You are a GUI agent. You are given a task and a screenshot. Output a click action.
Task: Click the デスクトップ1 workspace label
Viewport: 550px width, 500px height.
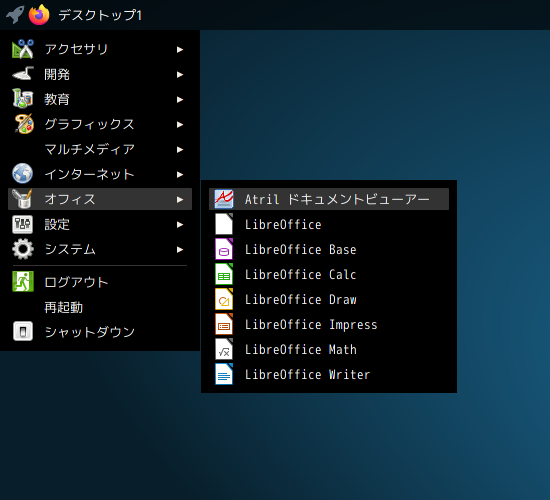pyautogui.click(x=100, y=15)
